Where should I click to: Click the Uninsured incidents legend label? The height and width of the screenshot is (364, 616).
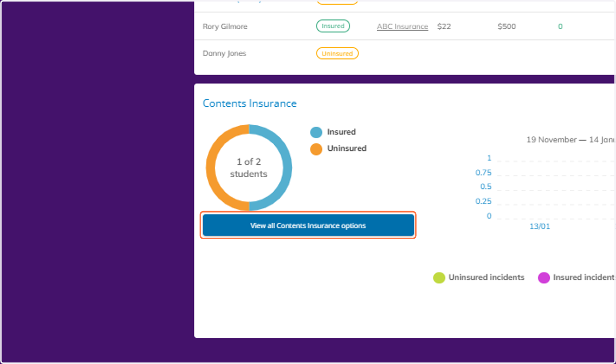click(487, 277)
